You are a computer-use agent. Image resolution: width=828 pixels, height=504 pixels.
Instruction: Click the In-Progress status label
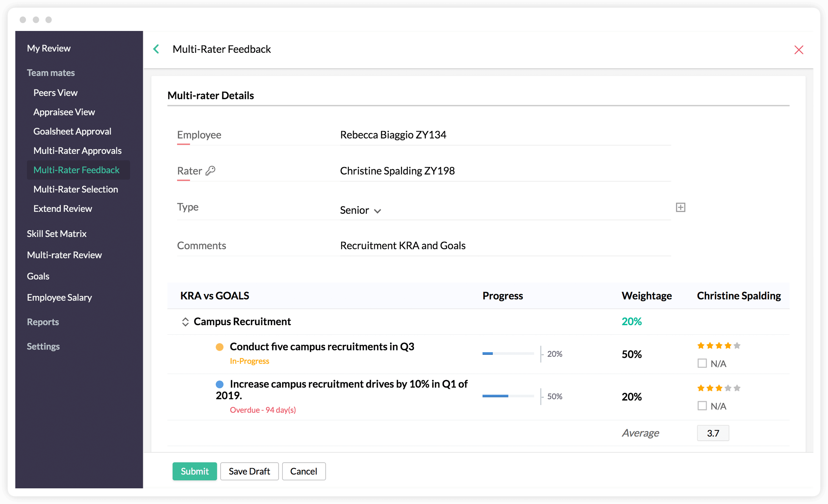tap(249, 361)
